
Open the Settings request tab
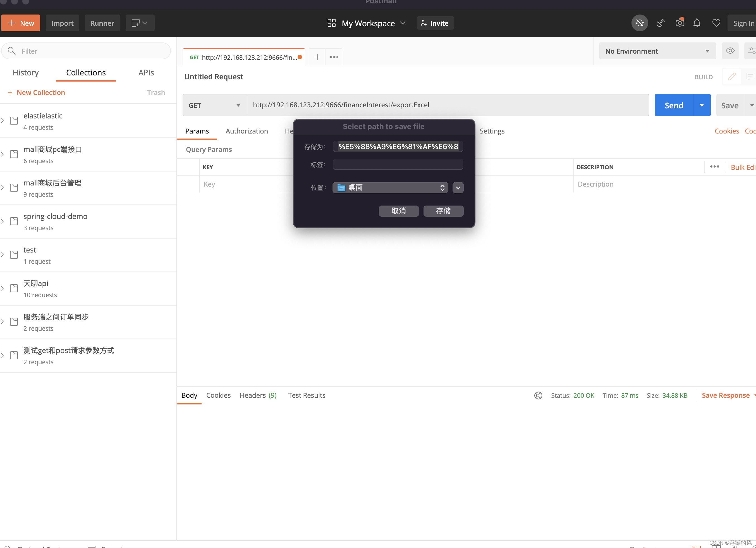(492, 131)
